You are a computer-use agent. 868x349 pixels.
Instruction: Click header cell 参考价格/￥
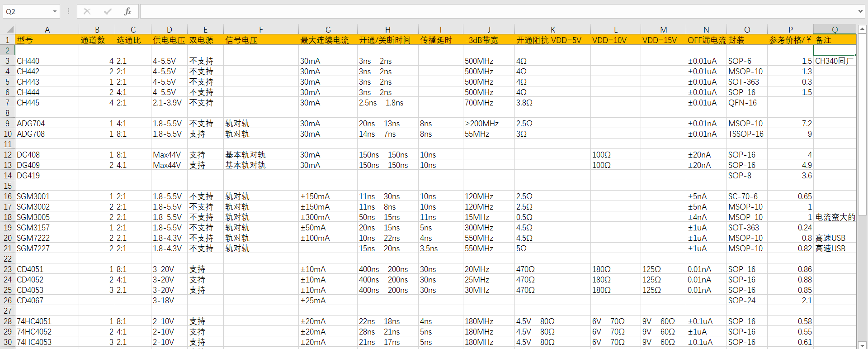pos(790,40)
